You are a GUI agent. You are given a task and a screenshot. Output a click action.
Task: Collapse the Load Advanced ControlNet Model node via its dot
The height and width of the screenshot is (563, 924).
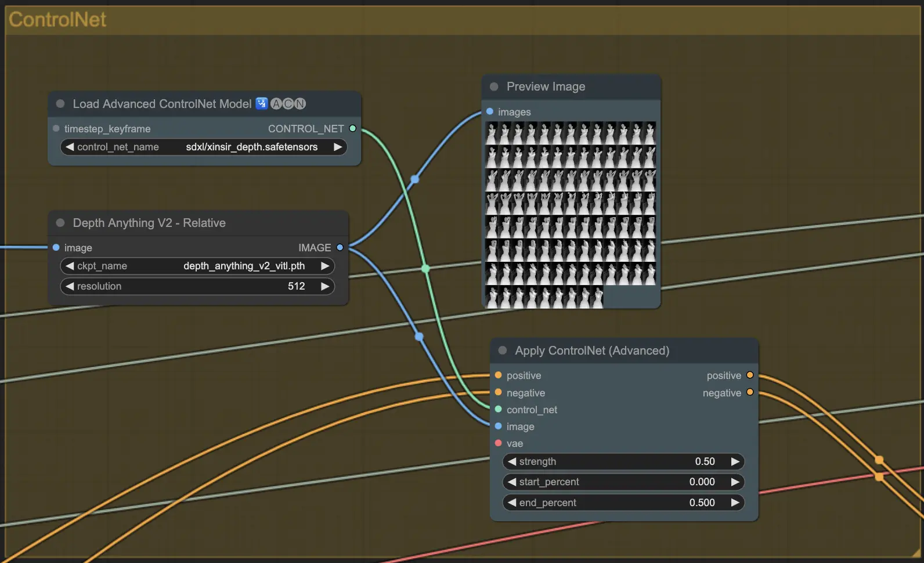60,104
